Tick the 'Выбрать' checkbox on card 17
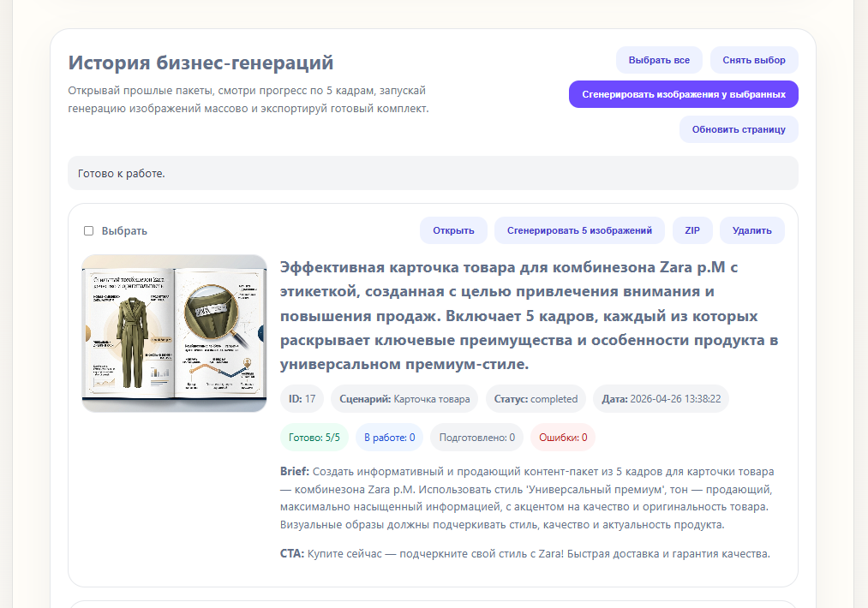The height and width of the screenshot is (608, 868). 88,230
